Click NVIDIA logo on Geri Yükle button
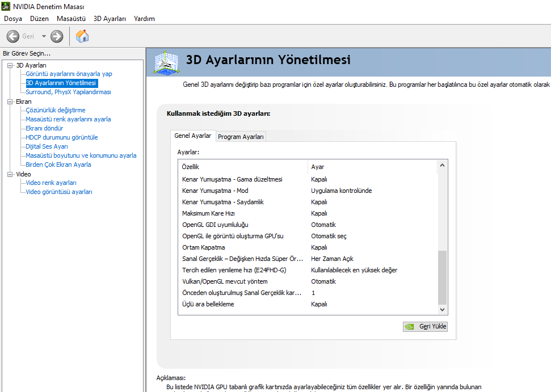551x392 pixels. pos(409,327)
